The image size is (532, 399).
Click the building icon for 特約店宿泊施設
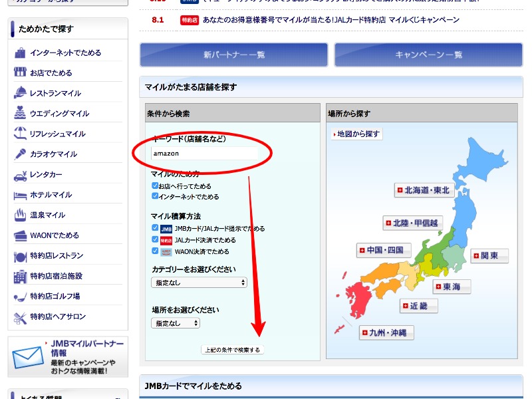tap(20, 277)
